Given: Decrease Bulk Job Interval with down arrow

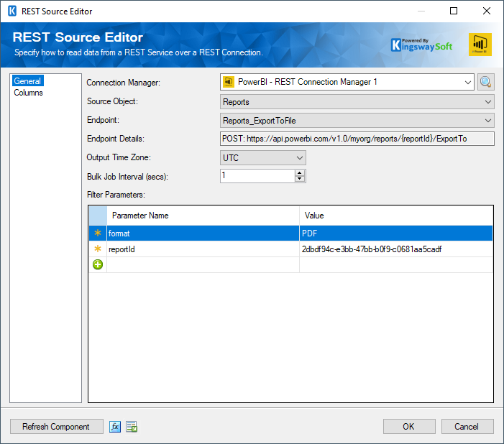Looking at the screenshot, I should (300, 179).
